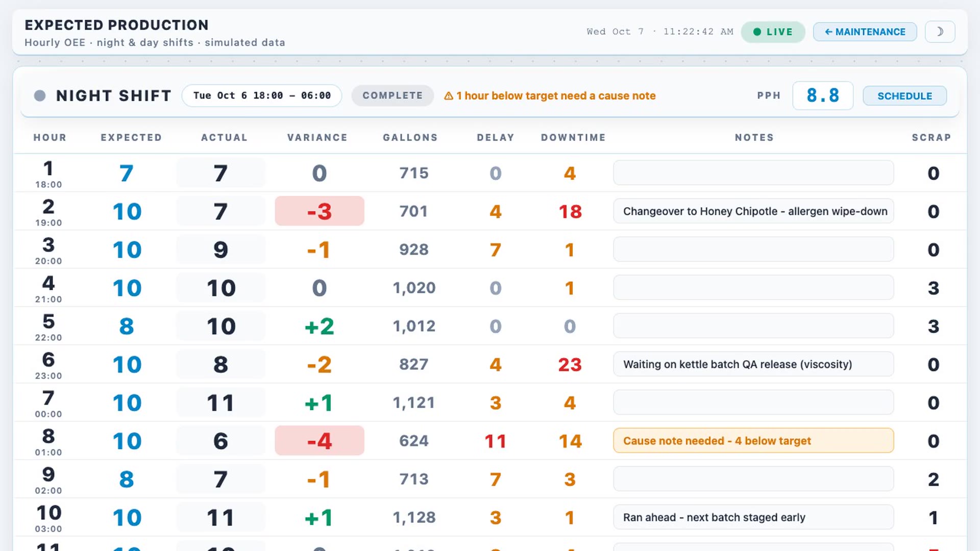Open the Changeover to Honey Chipotle note

click(x=753, y=211)
